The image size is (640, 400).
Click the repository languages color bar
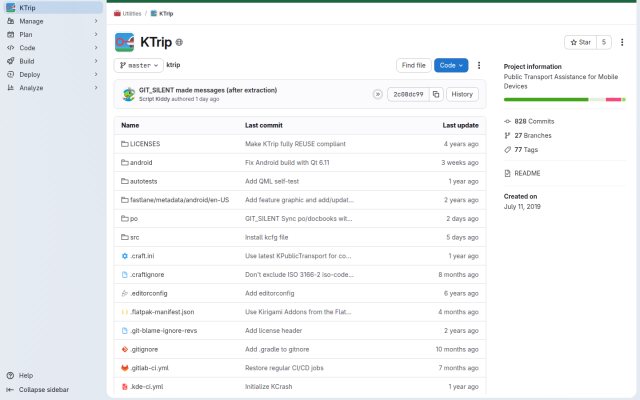[x=564, y=100]
